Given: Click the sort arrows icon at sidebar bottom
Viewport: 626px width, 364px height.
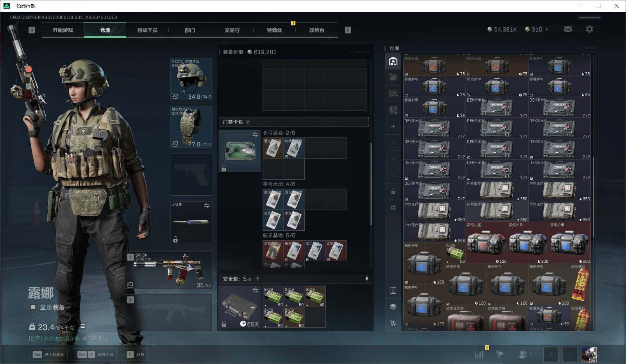Looking at the screenshot, I should 393,323.
